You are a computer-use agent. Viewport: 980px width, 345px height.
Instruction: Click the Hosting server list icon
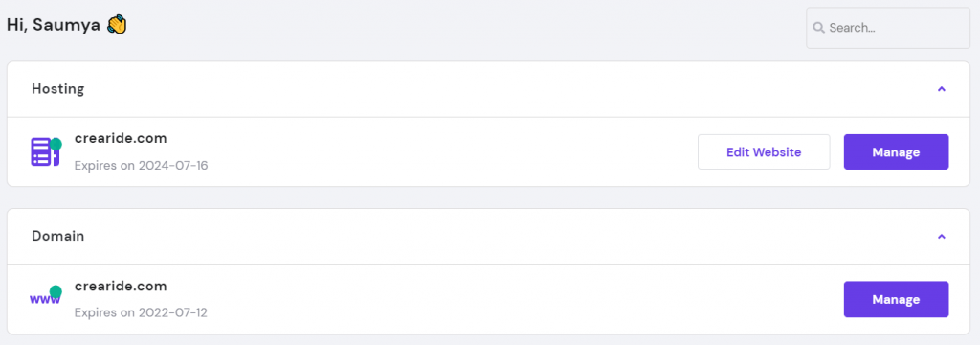pos(44,152)
